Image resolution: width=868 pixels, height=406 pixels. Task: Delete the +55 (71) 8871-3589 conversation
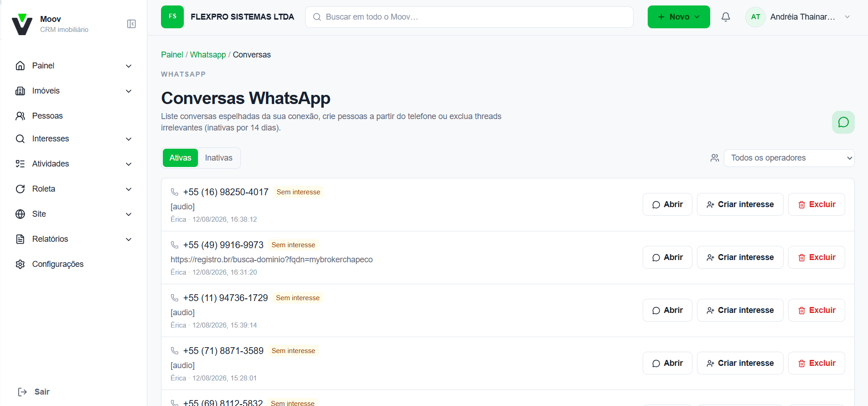(x=816, y=363)
